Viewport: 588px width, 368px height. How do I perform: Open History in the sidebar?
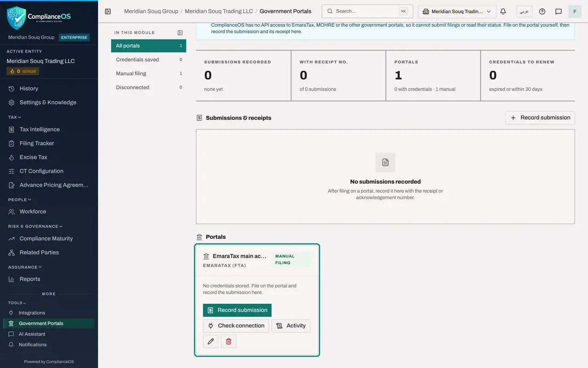coord(49,88)
